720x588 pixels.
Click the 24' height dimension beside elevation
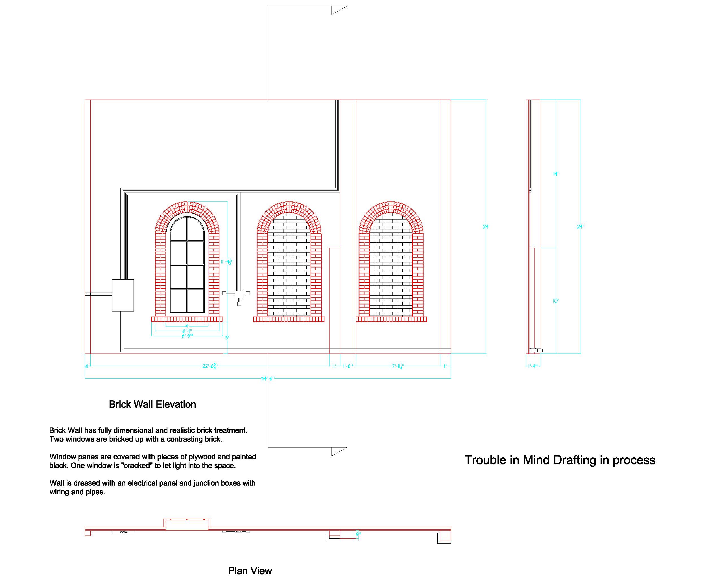[x=486, y=227]
